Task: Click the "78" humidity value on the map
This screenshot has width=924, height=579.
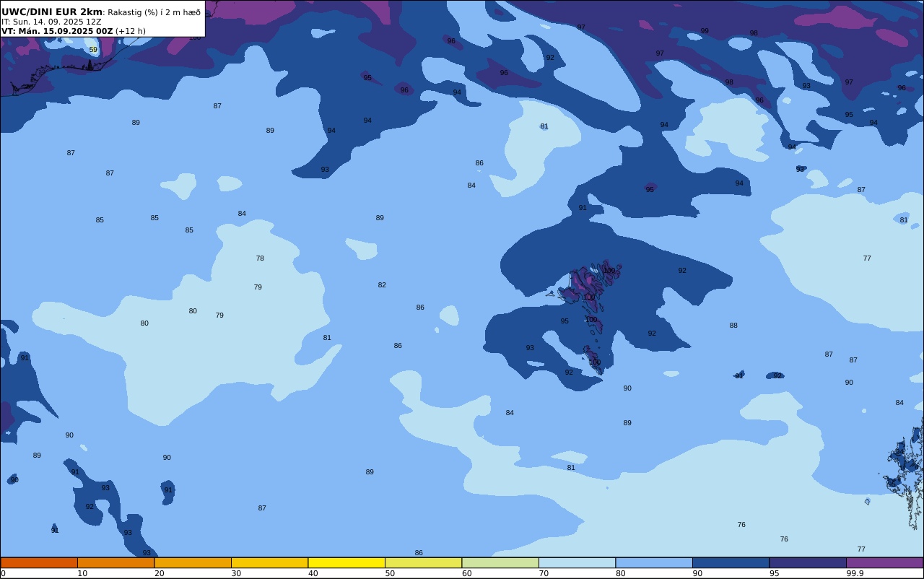Action: click(260, 258)
